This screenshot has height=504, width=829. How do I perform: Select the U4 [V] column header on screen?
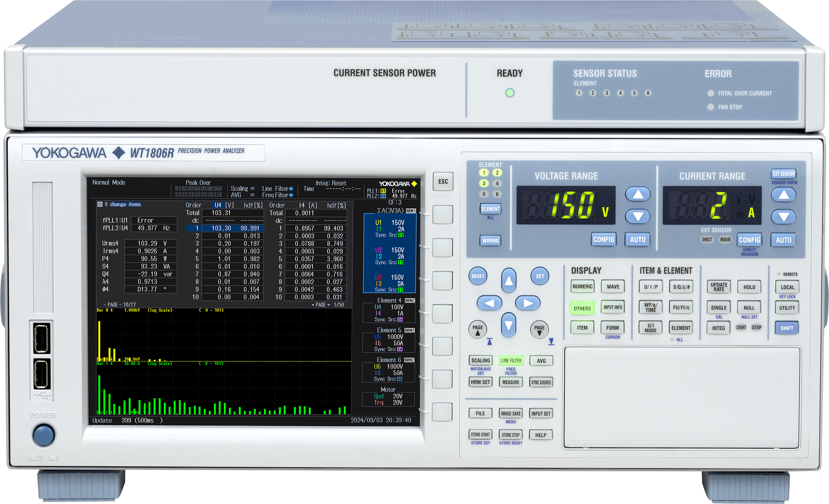[x=224, y=205]
